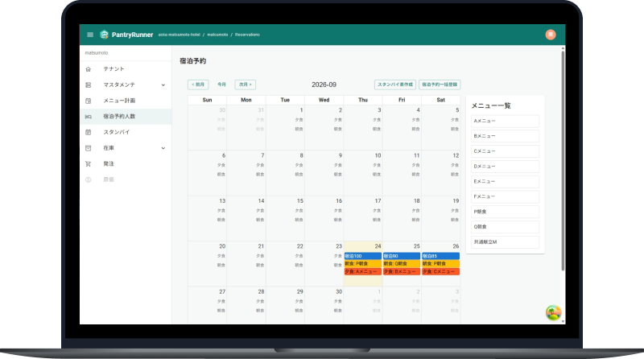Viewport: 644px width, 359px height.
Task: Click the スタンバイ sidebar icon
Action: (88, 132)
